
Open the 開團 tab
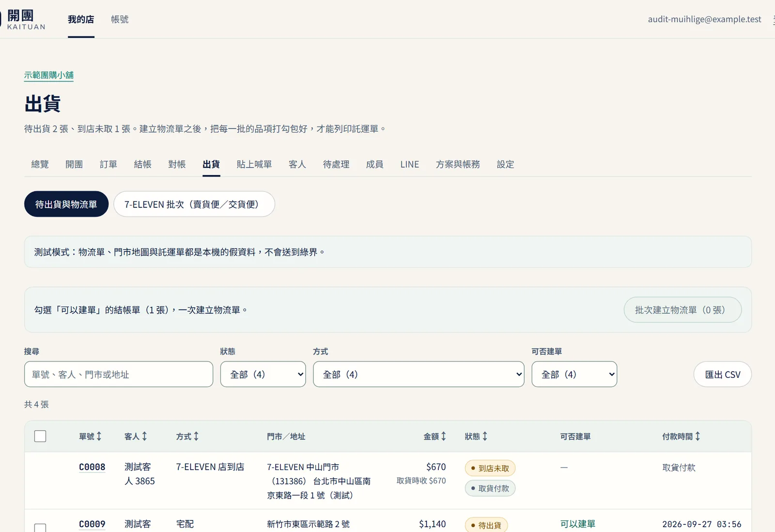pos(74,164)
